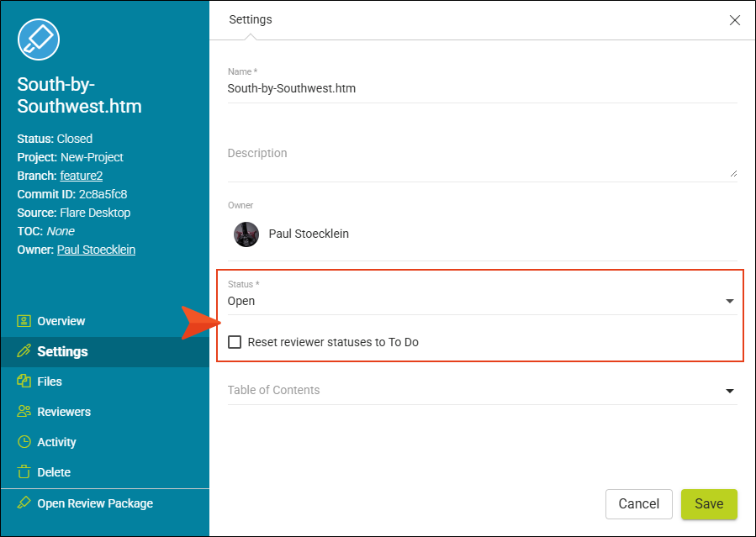Click the Open value in Status field
The width and height of the screenshot is (756, 537).
pos(241,301)
